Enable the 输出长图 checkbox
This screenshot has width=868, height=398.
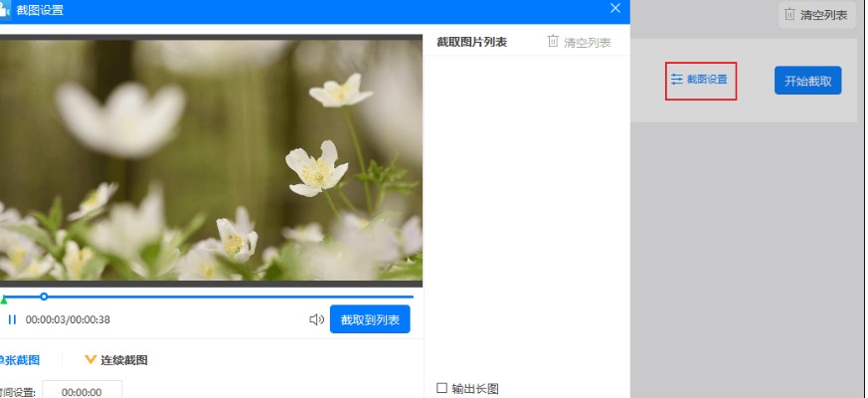pos(441,388)
